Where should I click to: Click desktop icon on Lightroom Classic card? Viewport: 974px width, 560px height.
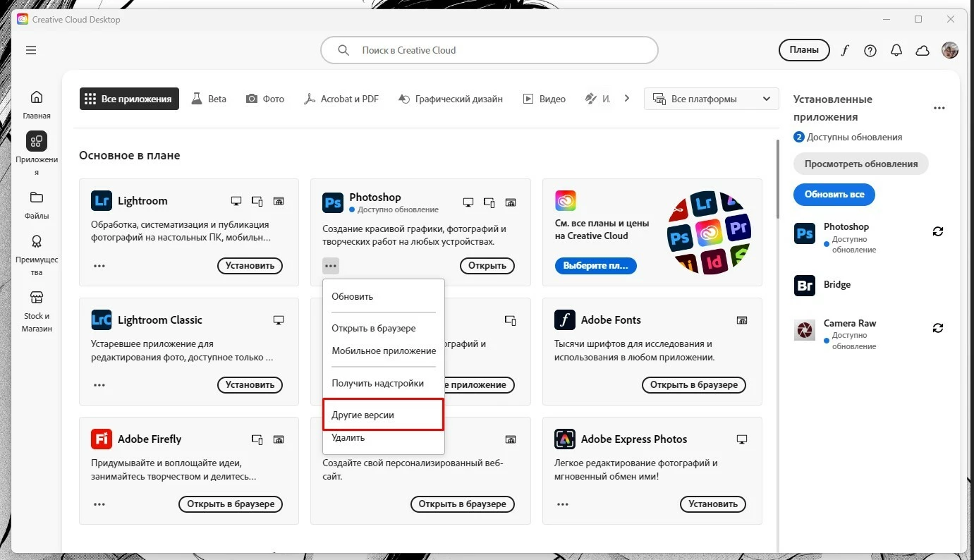point(279,320)
